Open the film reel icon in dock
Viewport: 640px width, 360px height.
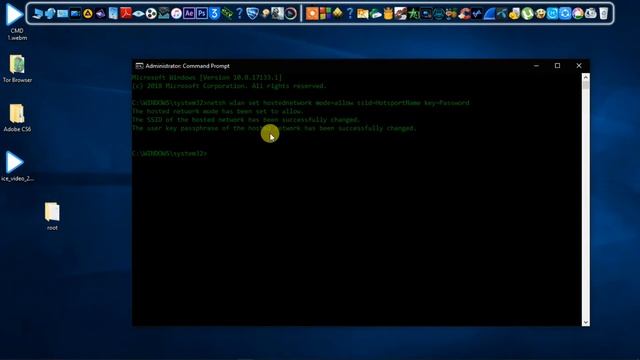click(151, 13)
